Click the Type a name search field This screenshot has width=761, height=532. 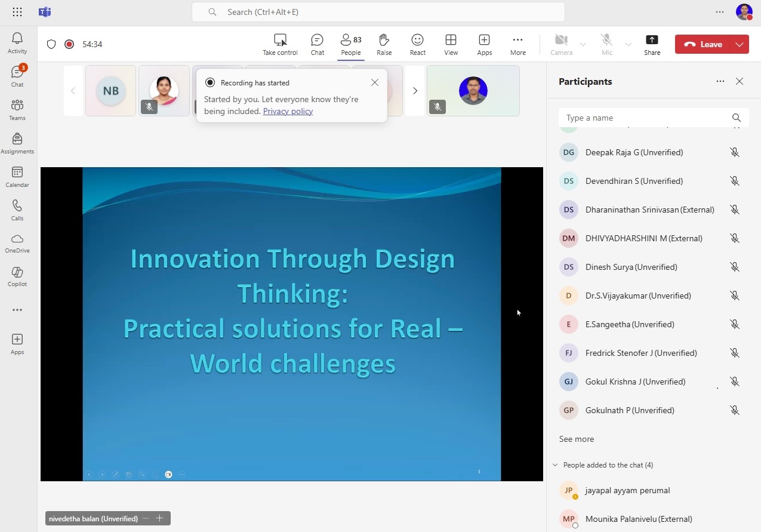point(645,118)
